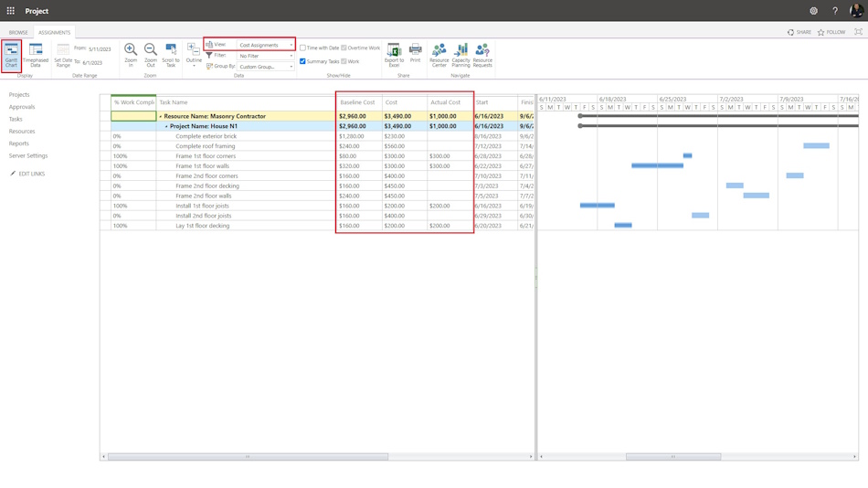This screenshot has height=488, width=868.
Task: Click % Work Complete column header
Action: click(133, 102)
